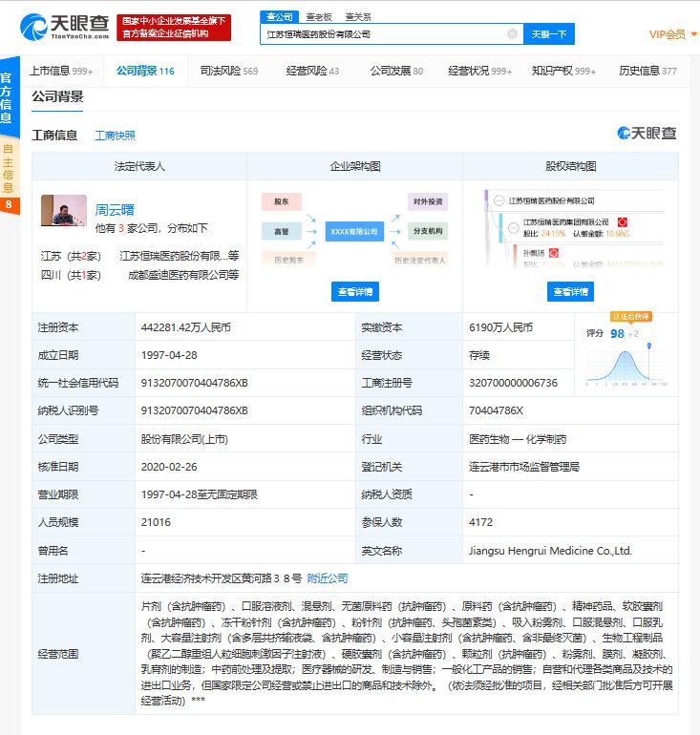Viewport: 700px width, 735px height.
Task: Click the 天眼一下 search button
Action: (548, 34)
